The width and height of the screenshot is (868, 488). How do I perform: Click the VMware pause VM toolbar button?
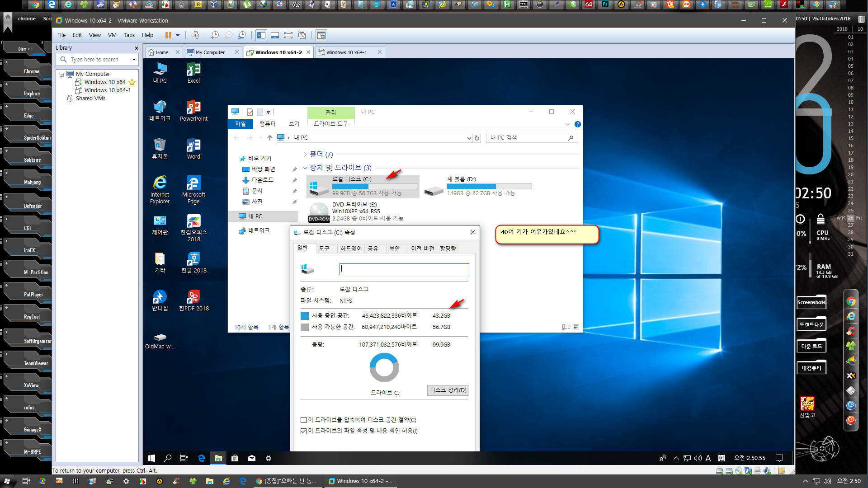point(168,35)
